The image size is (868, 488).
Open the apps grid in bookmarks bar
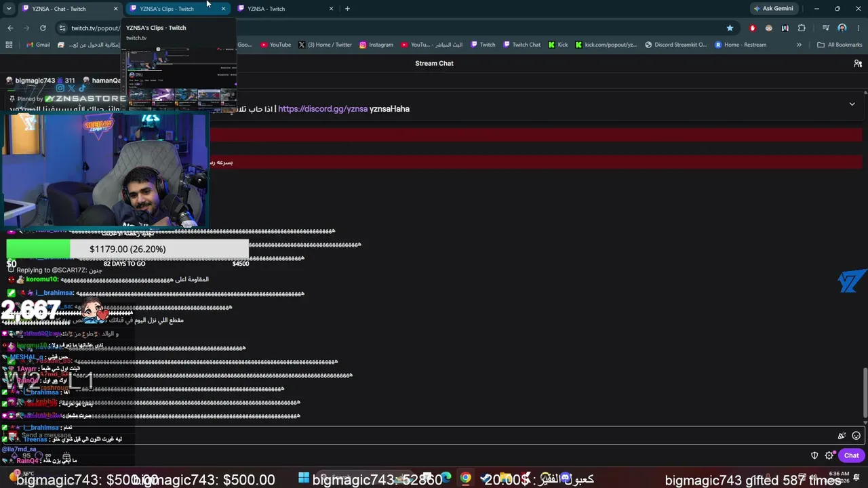(x=9, y=45)
